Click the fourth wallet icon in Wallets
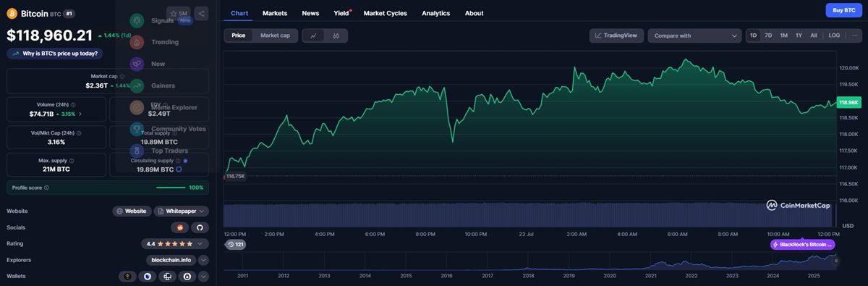868x286 pixels. pyautogui.click(x=187, y=276)
